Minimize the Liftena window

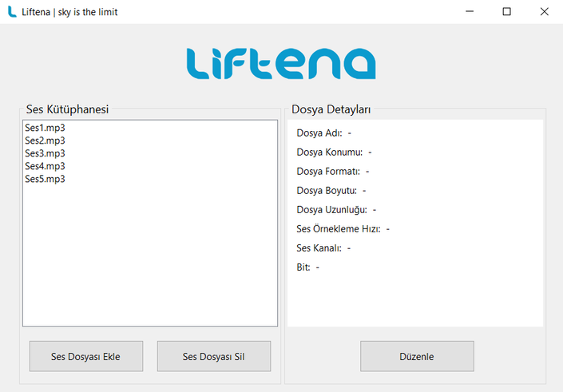click(470, 12)
